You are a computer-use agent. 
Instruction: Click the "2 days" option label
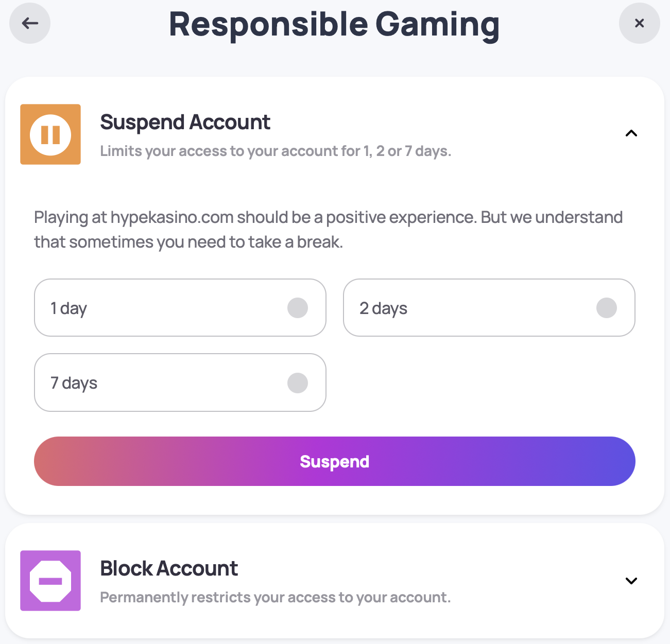pos(383,308)
